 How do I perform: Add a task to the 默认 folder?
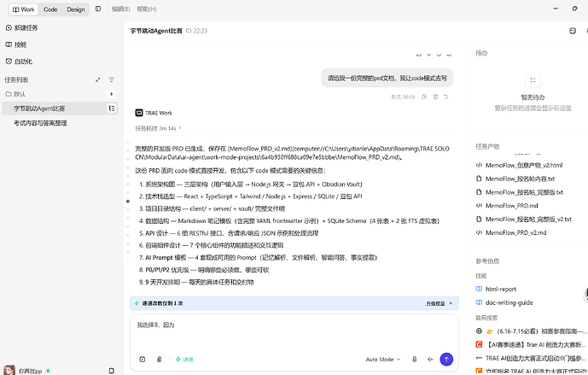click(112, 94)
